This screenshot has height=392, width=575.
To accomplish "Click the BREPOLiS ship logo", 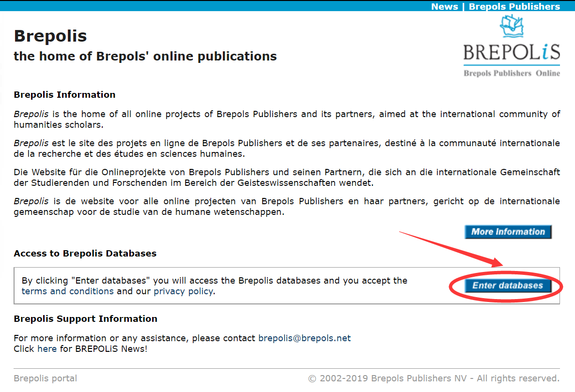I will tap(512, 45).
